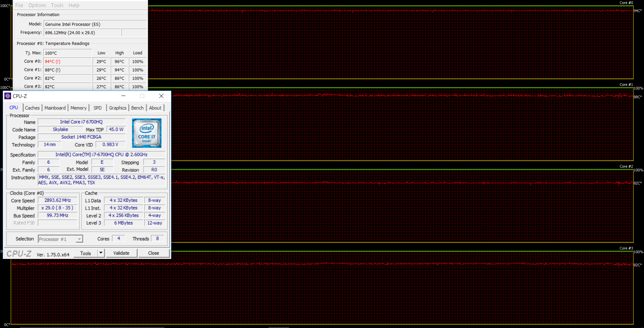Open the Bench tab
The height and width of the screenshot is (328, 644).
137,108
